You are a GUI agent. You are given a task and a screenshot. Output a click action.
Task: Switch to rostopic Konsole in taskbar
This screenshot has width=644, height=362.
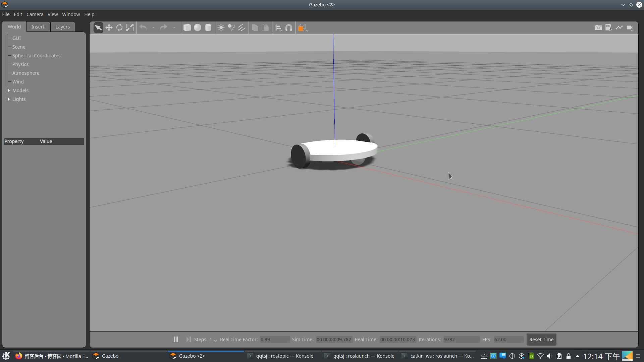pos(283,356)
